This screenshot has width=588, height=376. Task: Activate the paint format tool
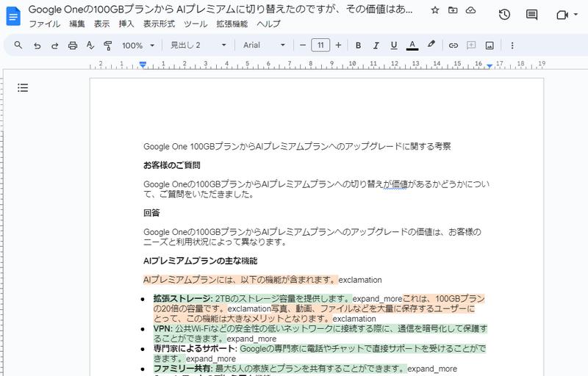[107, 46]
